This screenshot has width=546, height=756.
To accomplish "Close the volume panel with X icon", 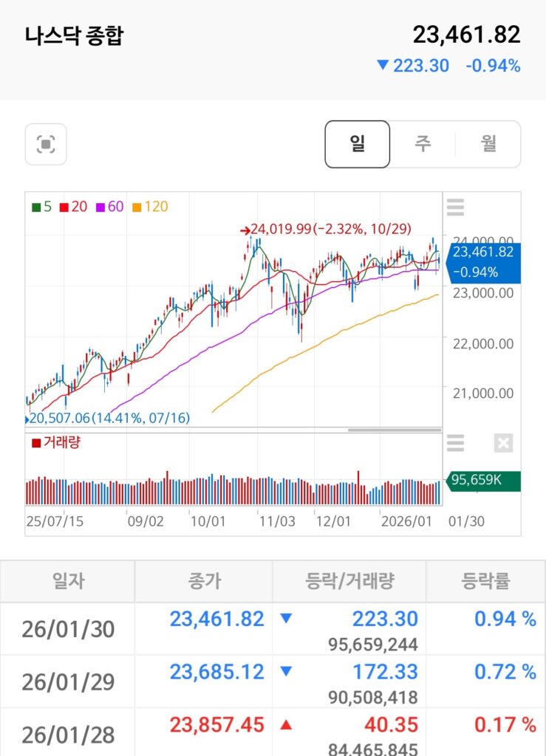I will pos(502,443).
